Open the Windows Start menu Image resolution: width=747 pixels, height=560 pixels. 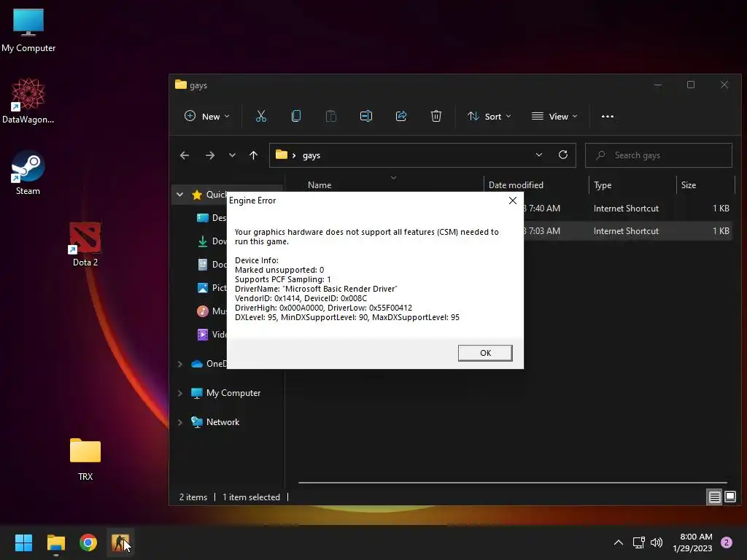click(23, 542)
